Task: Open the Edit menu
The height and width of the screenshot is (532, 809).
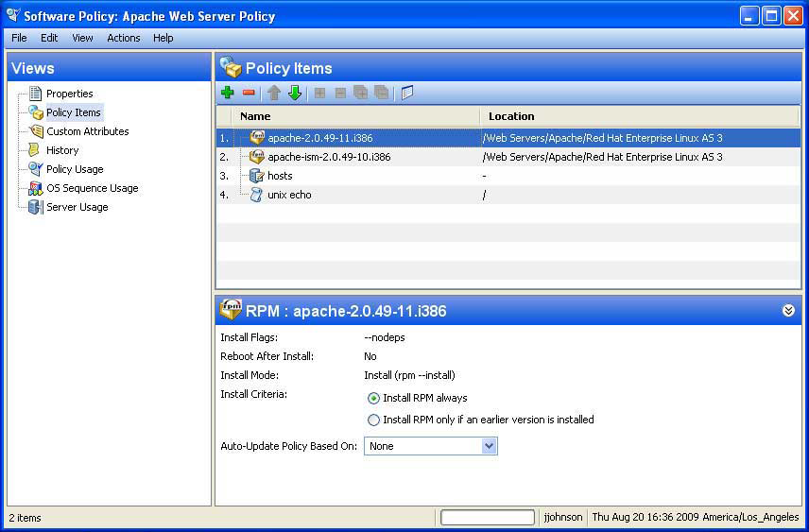Action: [49, 38]
